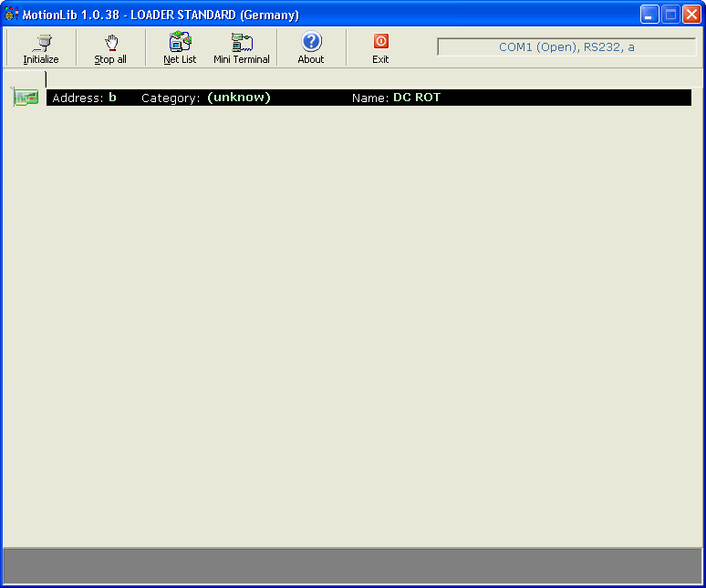Minimize the MotionLib window
This screenshot has height=588, width=706.
click(x=649, y=15)
